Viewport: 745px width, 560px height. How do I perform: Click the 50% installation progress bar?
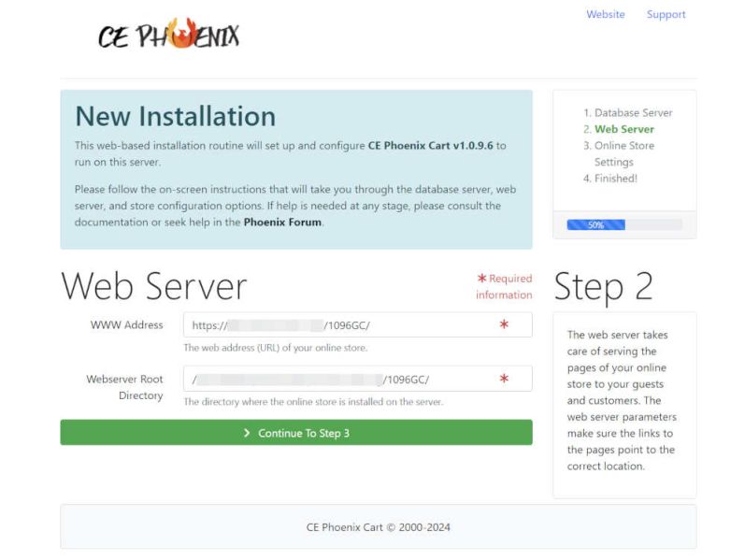point(624,225)
